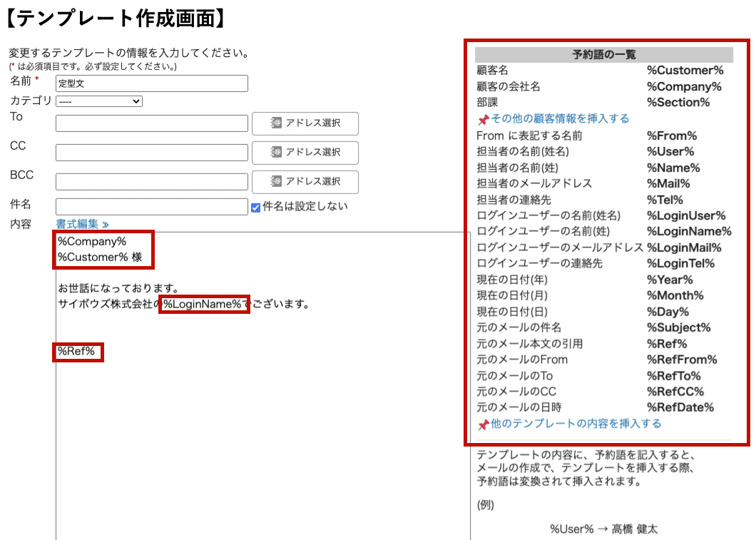756x540 pixels.
Task: Click the pin icon beside 他のテンプレートの内容を挿入する
Action: (483, 424)
